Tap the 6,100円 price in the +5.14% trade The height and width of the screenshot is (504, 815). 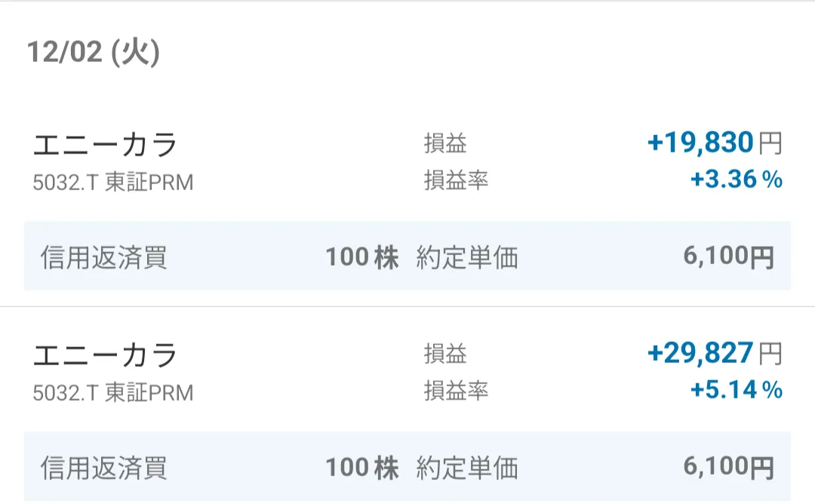[728, 469]
